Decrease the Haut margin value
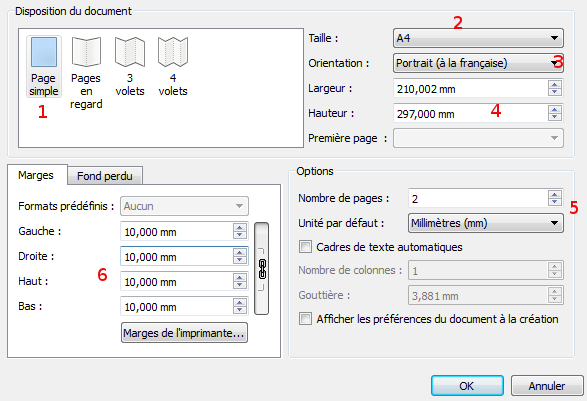The image size is (587, 401). pos(240,285)
